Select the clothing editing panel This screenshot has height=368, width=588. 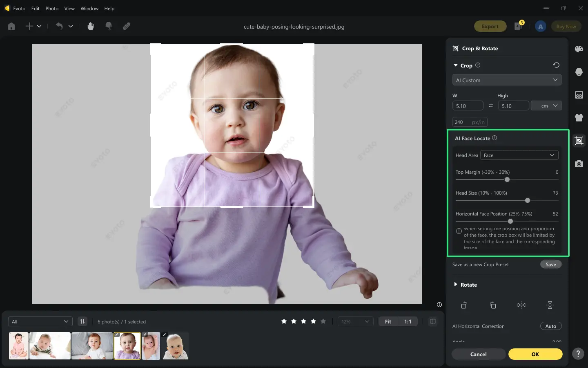tap(579, 118)
